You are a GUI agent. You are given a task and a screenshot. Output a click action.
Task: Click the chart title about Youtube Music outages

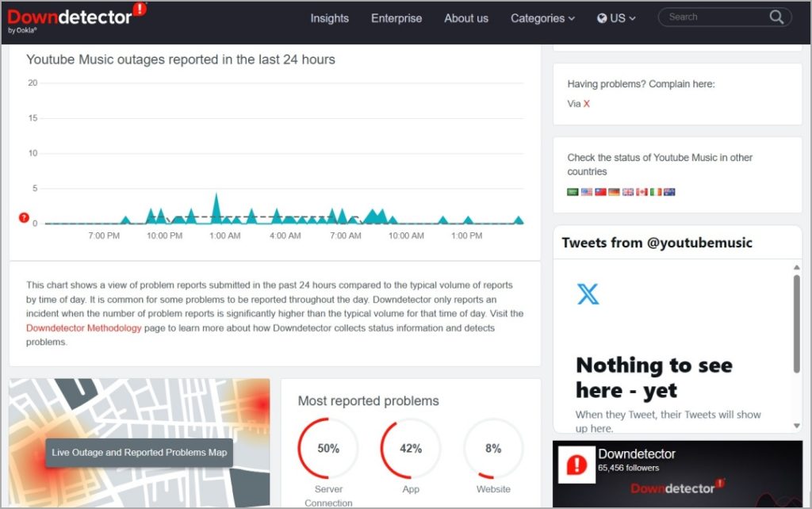click(x=181, y=59)
